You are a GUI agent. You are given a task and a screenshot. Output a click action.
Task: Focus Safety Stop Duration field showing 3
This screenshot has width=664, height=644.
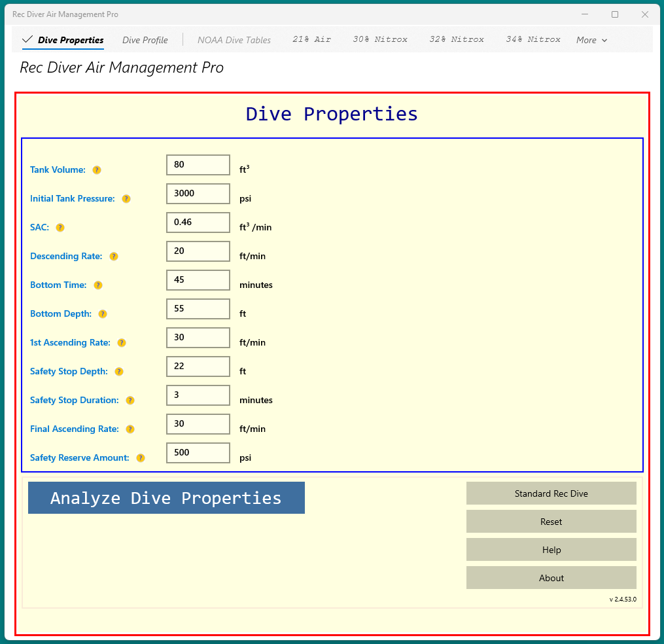click(x=198, y=395)
